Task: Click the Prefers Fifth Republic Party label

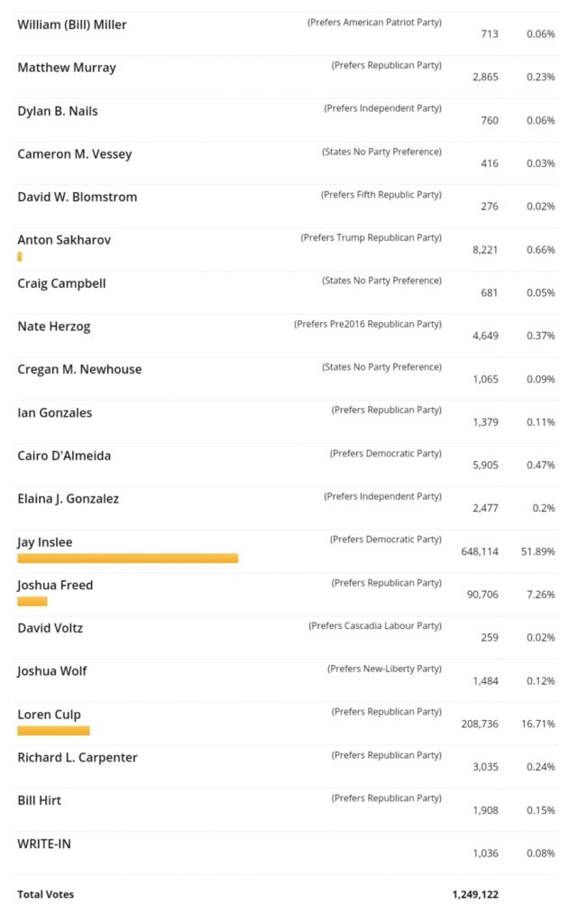Action: coord(381,195)
